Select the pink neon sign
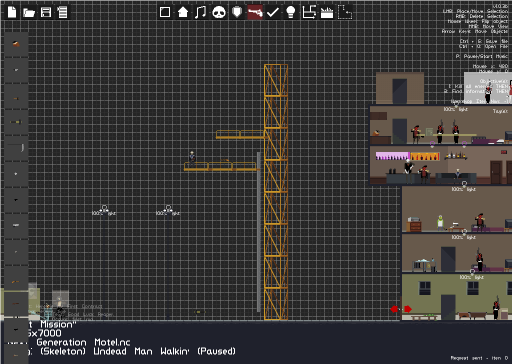The image size is (512, 364). [x=393, y=156]
